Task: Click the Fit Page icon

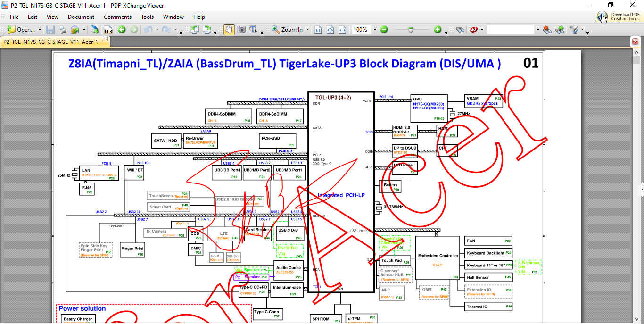Action: coord(330,30)
